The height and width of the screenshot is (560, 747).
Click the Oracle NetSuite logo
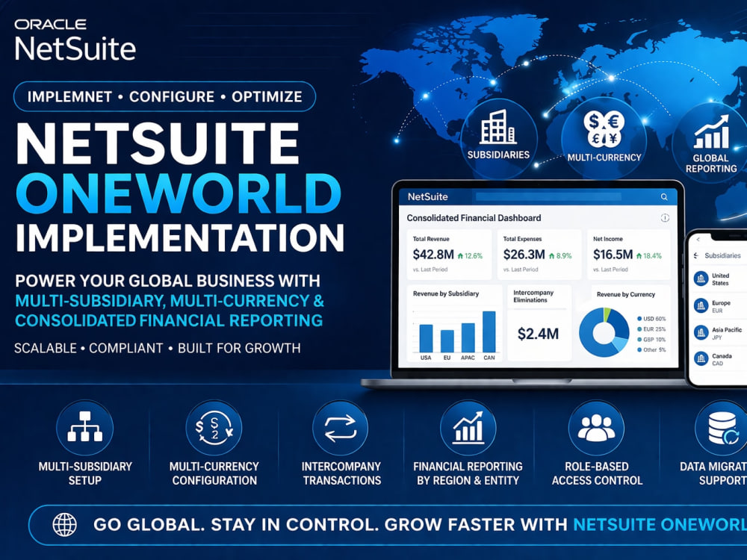click(75, 40)
